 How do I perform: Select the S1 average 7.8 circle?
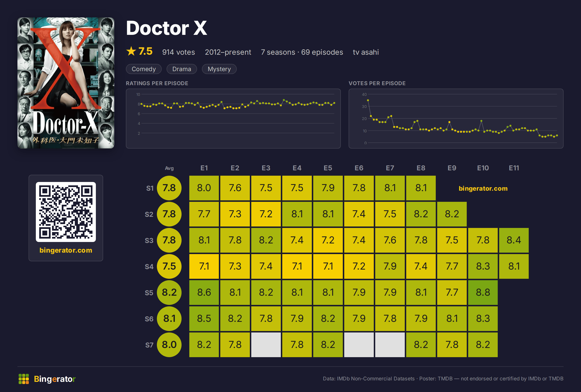pyautogui.click(x=169, y=188)
